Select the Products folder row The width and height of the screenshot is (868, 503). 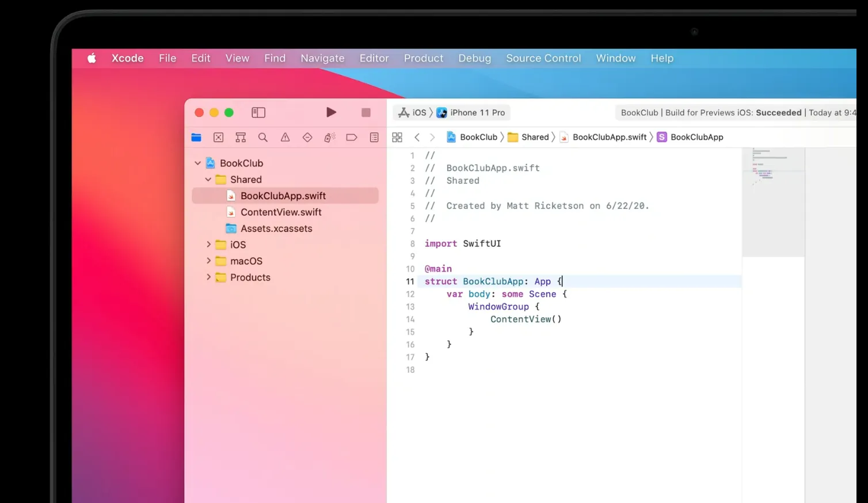285,277
